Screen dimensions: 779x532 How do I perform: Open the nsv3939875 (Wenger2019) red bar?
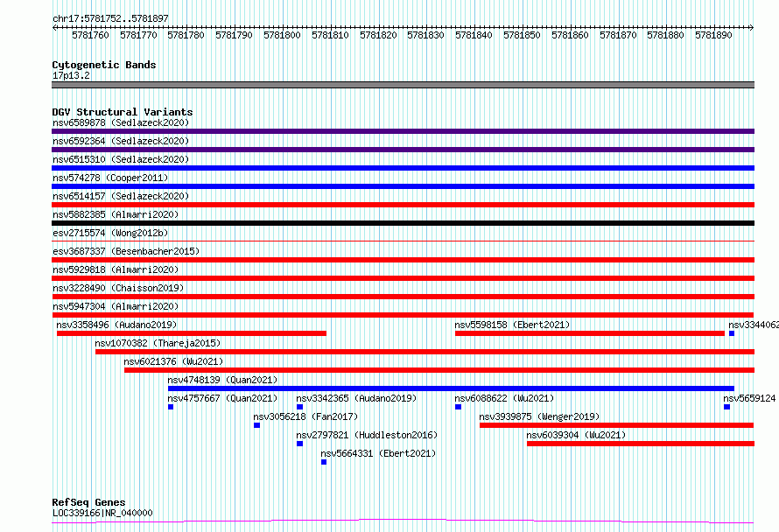(616, 425)
